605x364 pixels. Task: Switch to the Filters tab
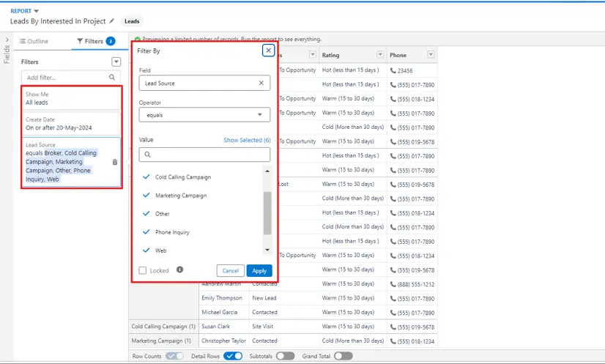(96, 41)
